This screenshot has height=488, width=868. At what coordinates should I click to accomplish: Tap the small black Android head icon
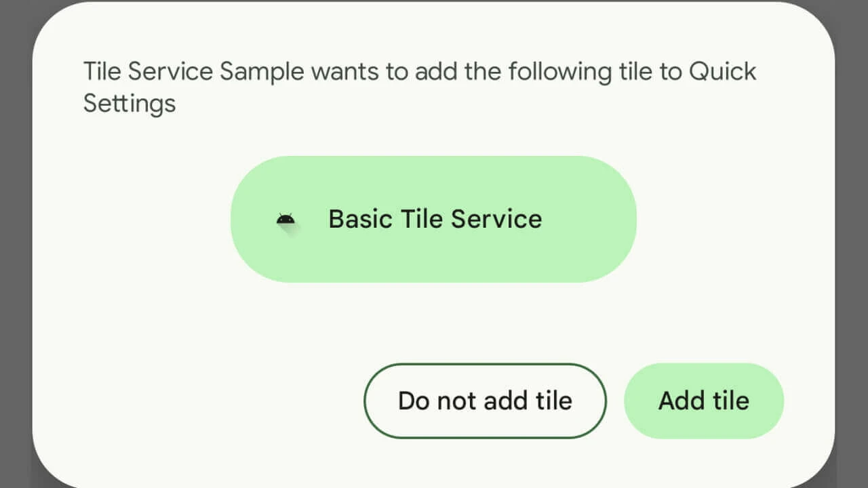coord(285,219)
